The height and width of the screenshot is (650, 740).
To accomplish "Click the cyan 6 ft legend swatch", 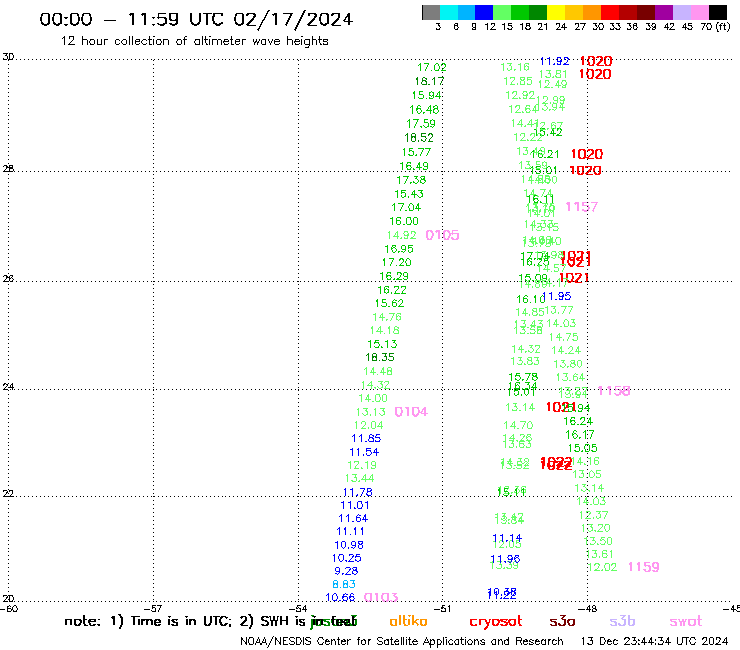I will click(449, 12).
